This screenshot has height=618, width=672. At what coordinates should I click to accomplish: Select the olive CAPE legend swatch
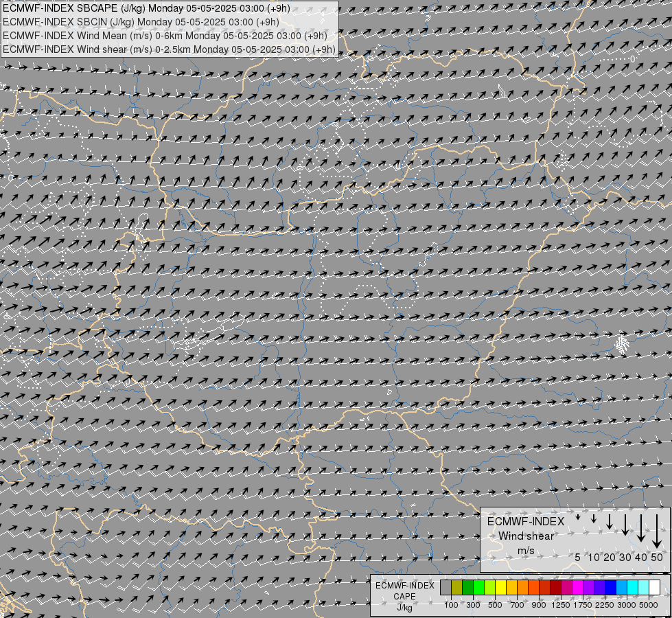coord(457,588)
